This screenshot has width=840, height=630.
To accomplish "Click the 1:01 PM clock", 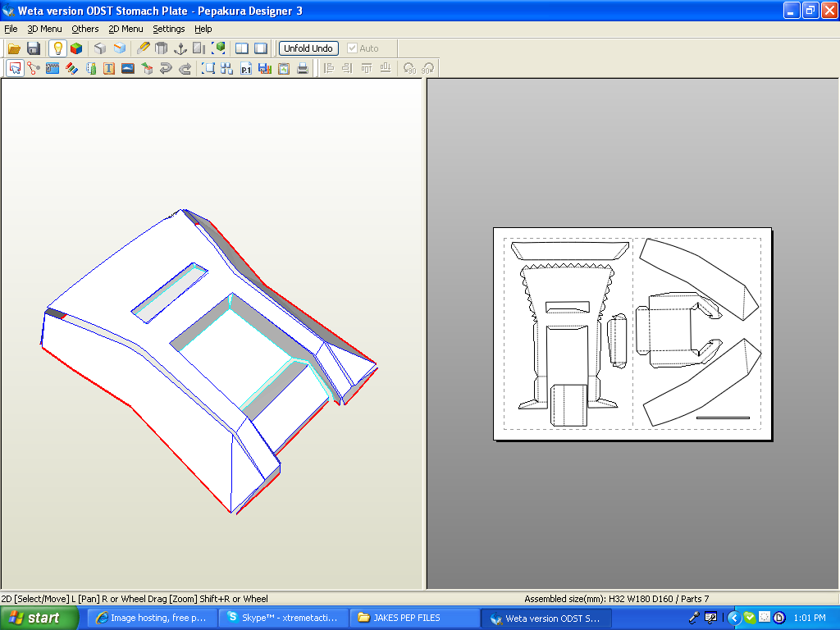I will (x=810, y=619).
